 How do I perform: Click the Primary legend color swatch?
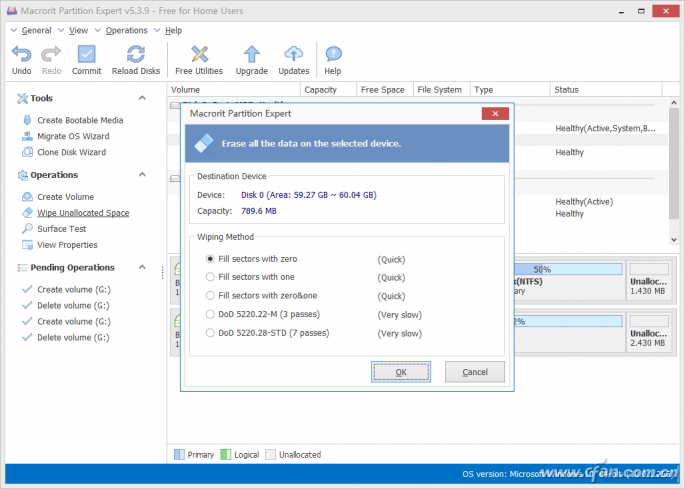[x=179, y=454]
